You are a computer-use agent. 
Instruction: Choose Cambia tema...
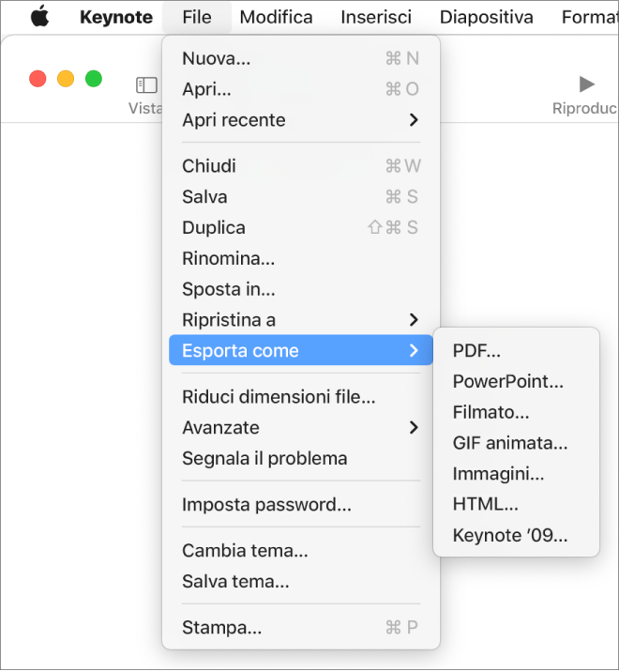click(301, 551)
